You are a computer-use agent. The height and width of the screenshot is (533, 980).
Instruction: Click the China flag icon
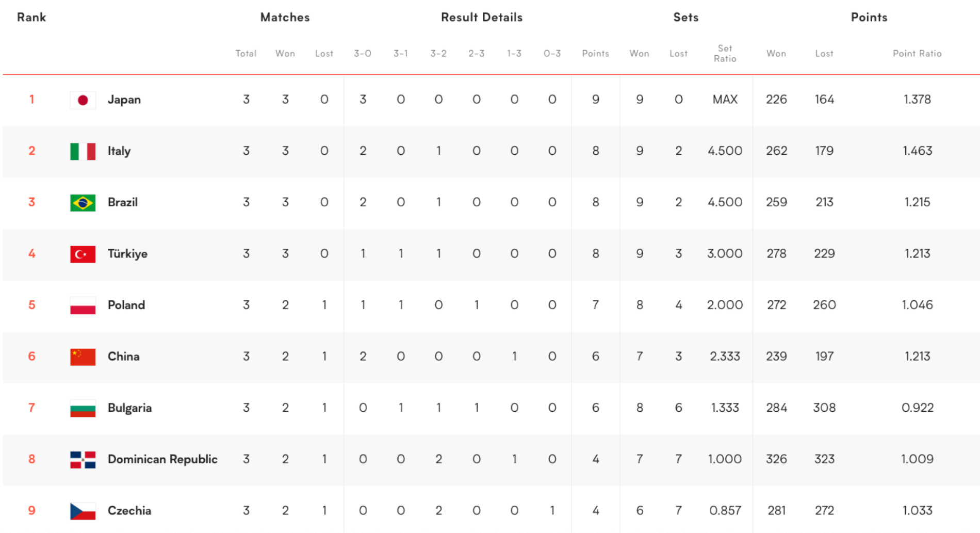pos(83,357)
